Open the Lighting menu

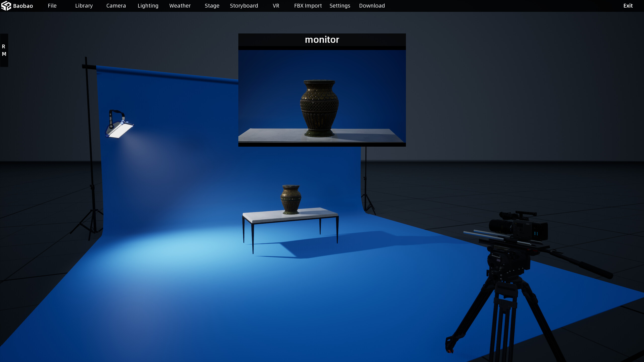pos(148,5)
